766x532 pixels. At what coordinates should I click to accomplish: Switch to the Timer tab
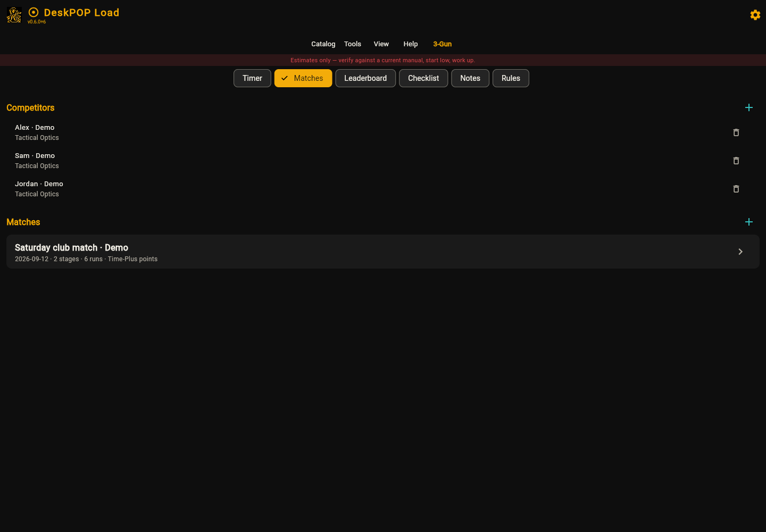click(252, 78)
